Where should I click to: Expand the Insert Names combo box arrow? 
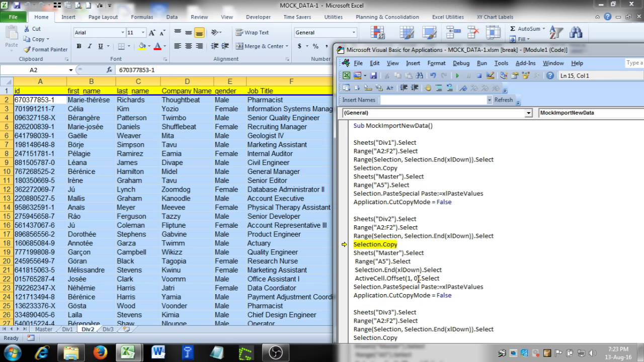coord(489,100)
